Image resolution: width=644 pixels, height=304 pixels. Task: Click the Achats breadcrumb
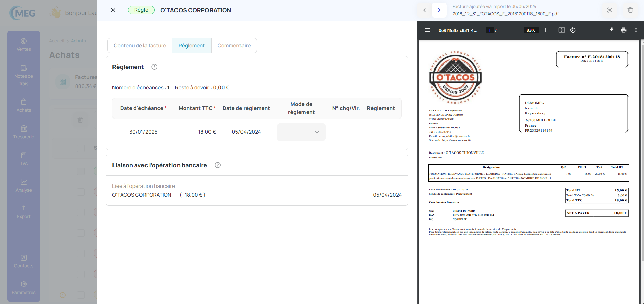click(x=78, y=41)
